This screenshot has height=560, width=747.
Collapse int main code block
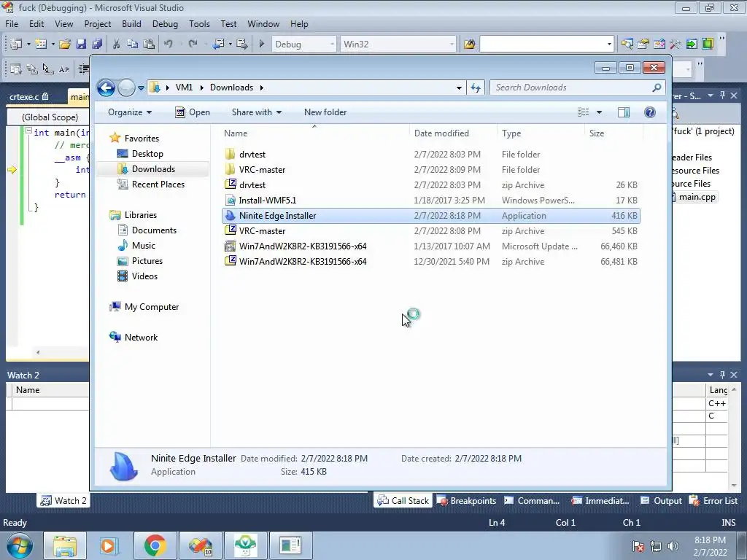28,131
